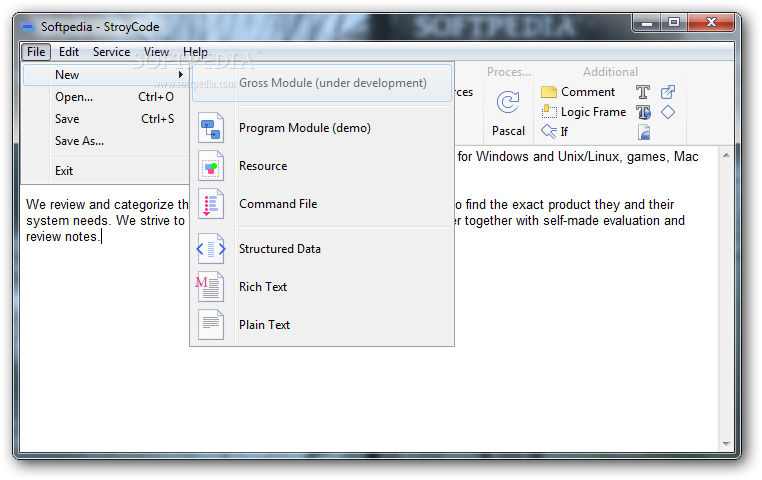Click in text after 'review notes.'
762x480 pixels.
pyautogui.click(x=102, y=237)
